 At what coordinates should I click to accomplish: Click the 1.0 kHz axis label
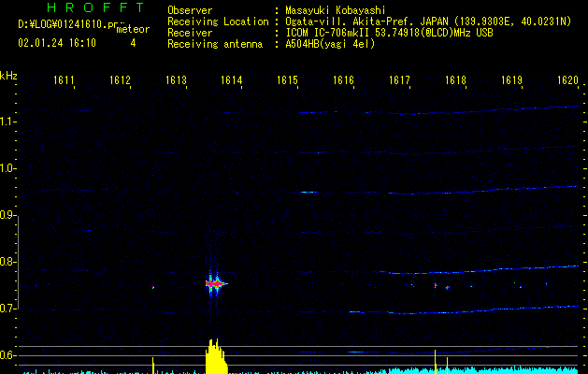[x=8, y=168]
